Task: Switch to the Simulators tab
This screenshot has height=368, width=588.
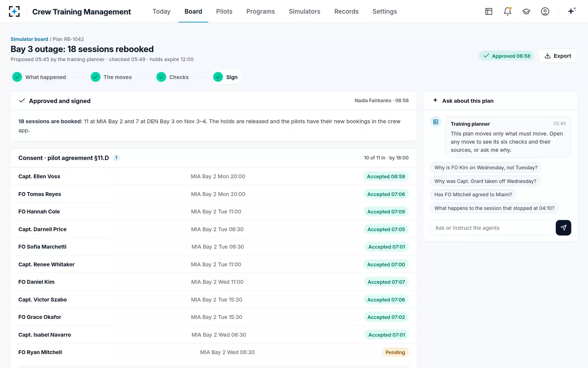Action: pyautogui.click(x=305, y=11)
